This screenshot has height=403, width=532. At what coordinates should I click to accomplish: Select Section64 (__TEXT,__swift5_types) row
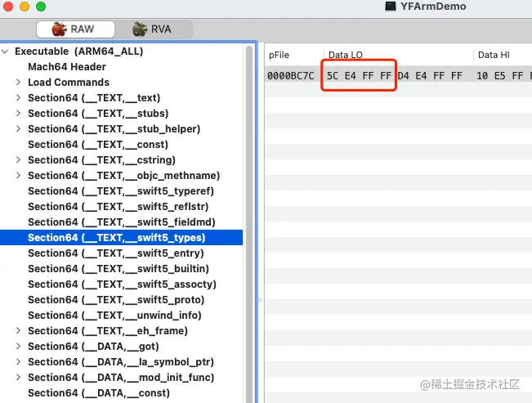[122, 238]
